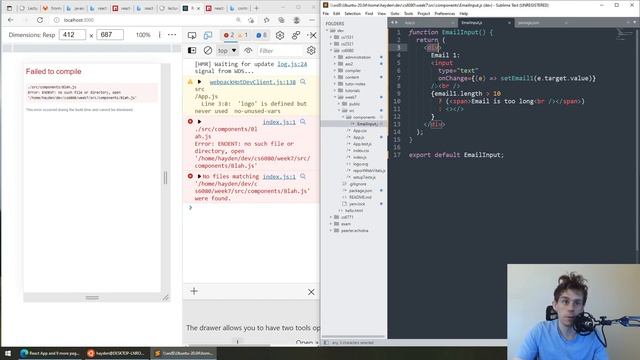The height and width of the screenshot is (360, 640).
Task: Clear the console with the circle-slash icon
Action: (208, 51)
